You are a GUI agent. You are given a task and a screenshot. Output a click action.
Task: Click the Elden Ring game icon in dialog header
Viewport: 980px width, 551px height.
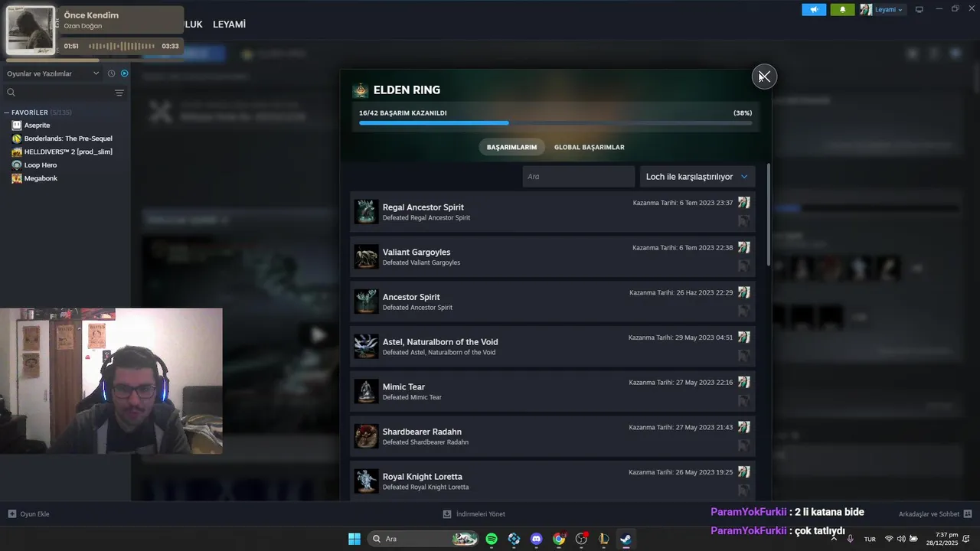pos(360,90)
